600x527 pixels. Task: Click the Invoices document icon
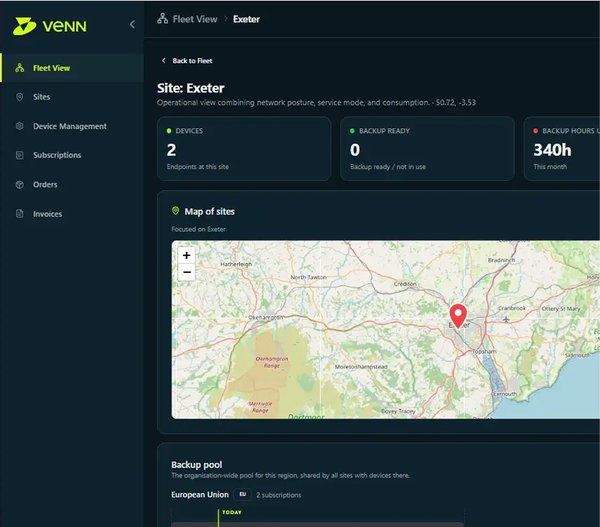pyautogui.click(x=20, y=214)
